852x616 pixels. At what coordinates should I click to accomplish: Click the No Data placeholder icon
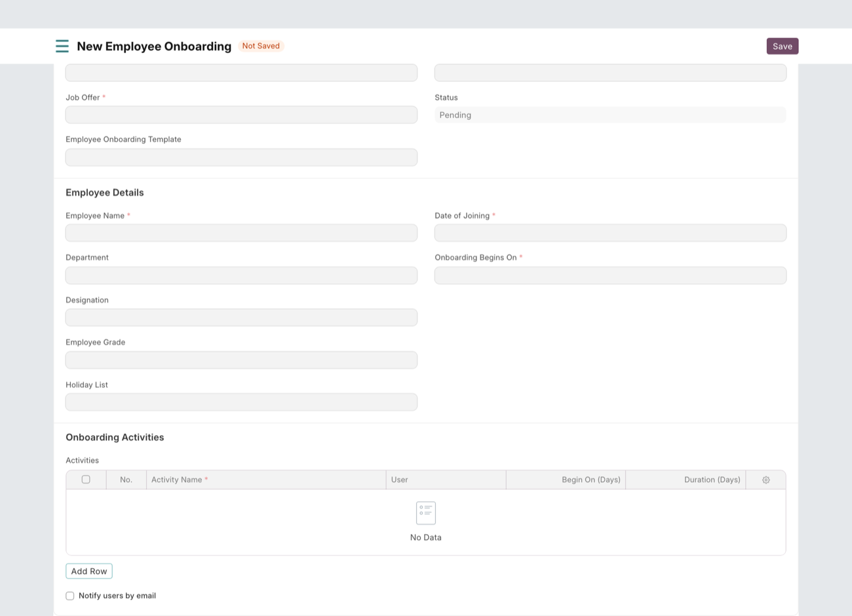click(426, 513)
